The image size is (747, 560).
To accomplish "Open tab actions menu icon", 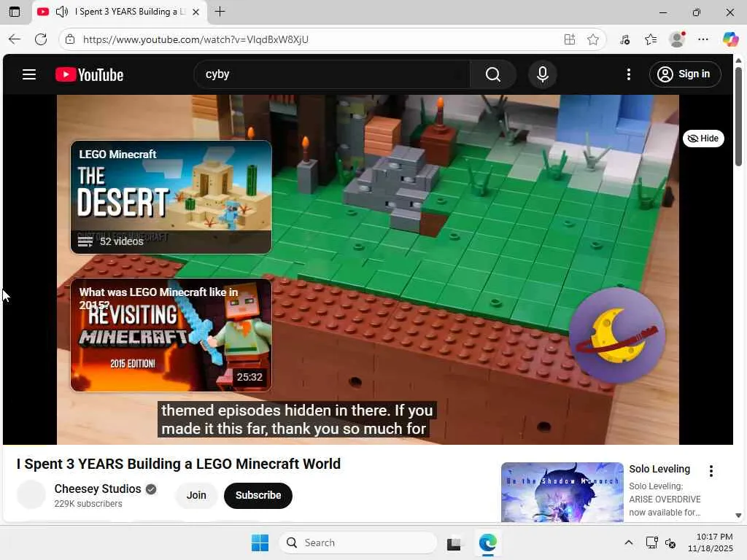I will (x=15, y=12).
